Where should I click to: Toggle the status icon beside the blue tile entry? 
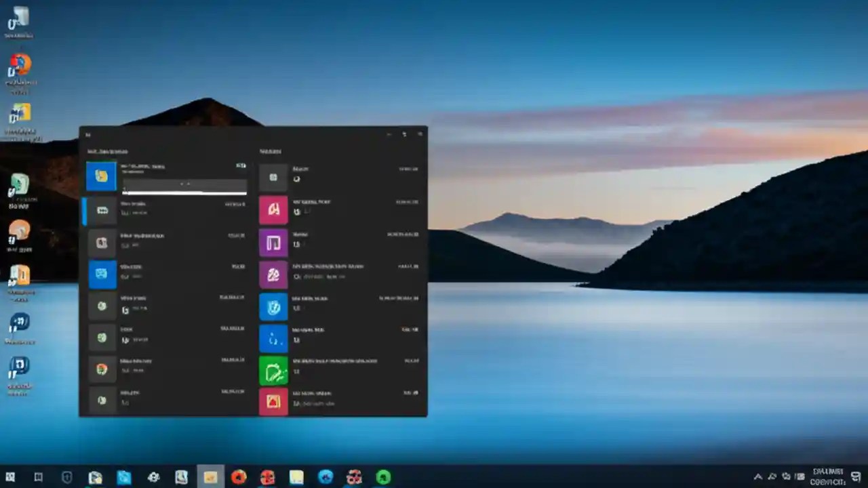pyautogui.click(x=126, y=278)
